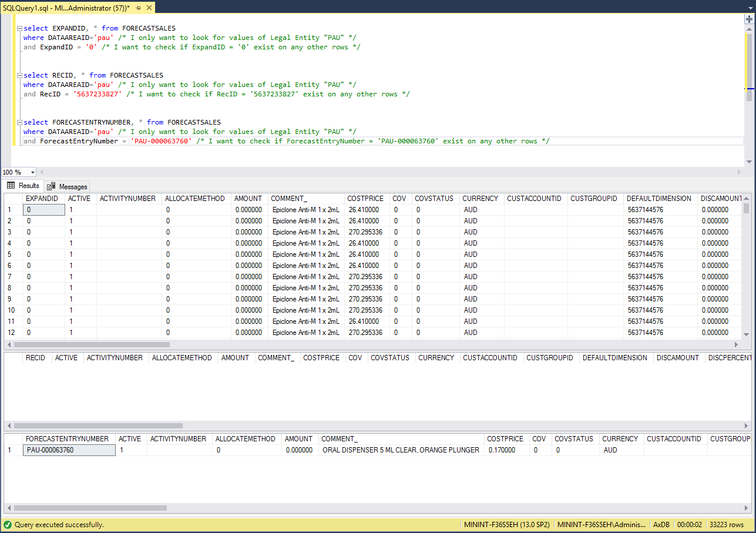Click the 'MININT-F36S5EH\Adminis...' login status entry
756x533 pixels.
pos(602,525)
